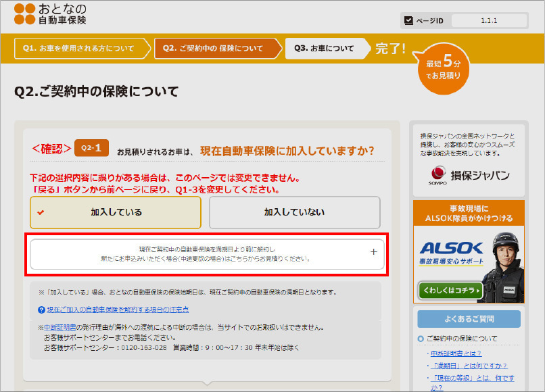This screenshot has width=545, height=392.
Task: Expand the mid-term cancellation estimate panel
Action: click(x=206, y=254)
